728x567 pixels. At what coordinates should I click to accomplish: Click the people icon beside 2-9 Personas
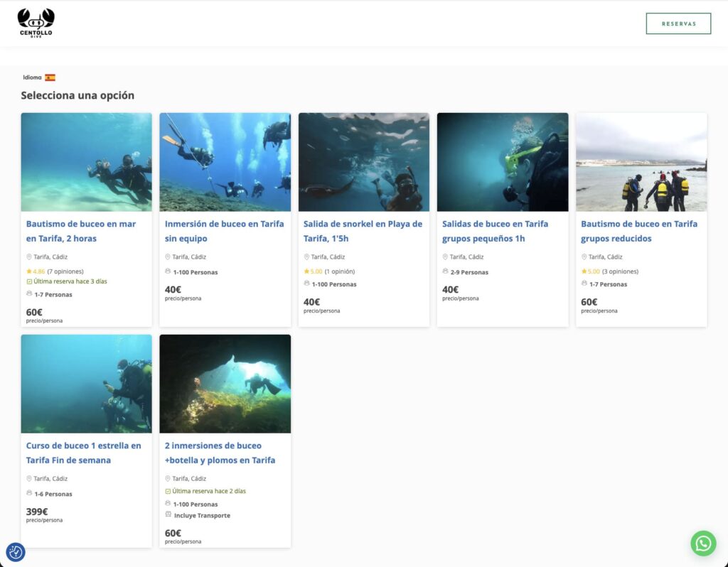tap(445, 271)
